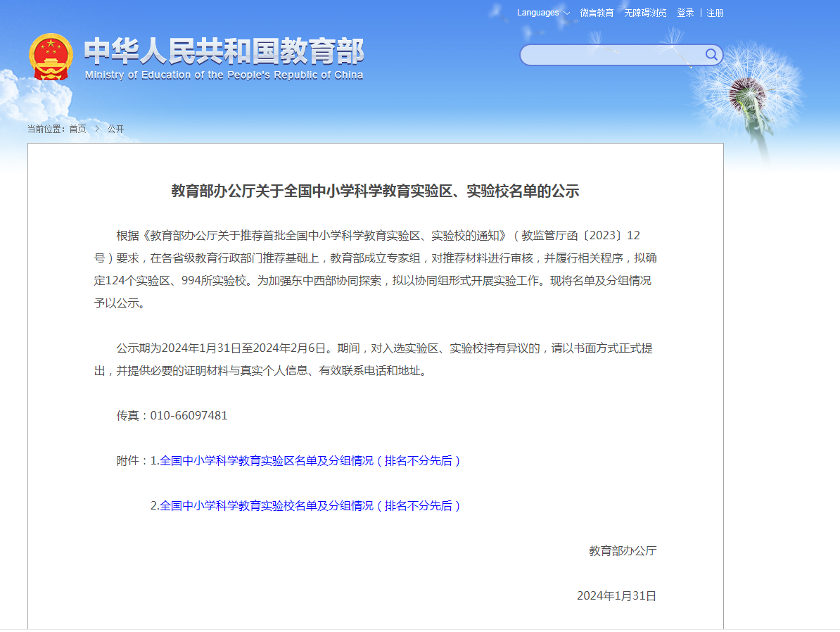Screen dimensions: 840x632
Task: Open 公开 breadcrumb link
Action: [115, 129]
